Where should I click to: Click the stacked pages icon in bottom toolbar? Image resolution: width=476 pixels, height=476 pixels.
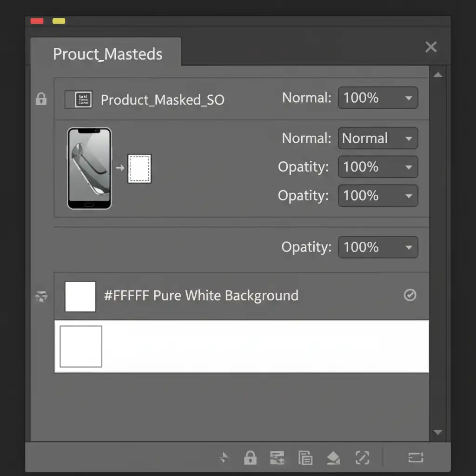point(305,458)
